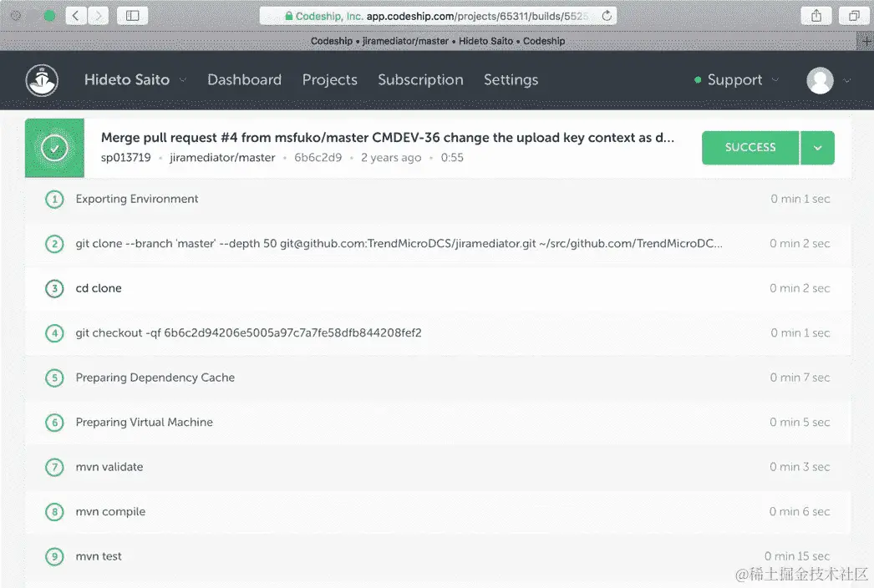Image resolution: width=874 pixels, height=588 pixels.
Task: Expand the cd clone step log
Action: pos(438,288)
